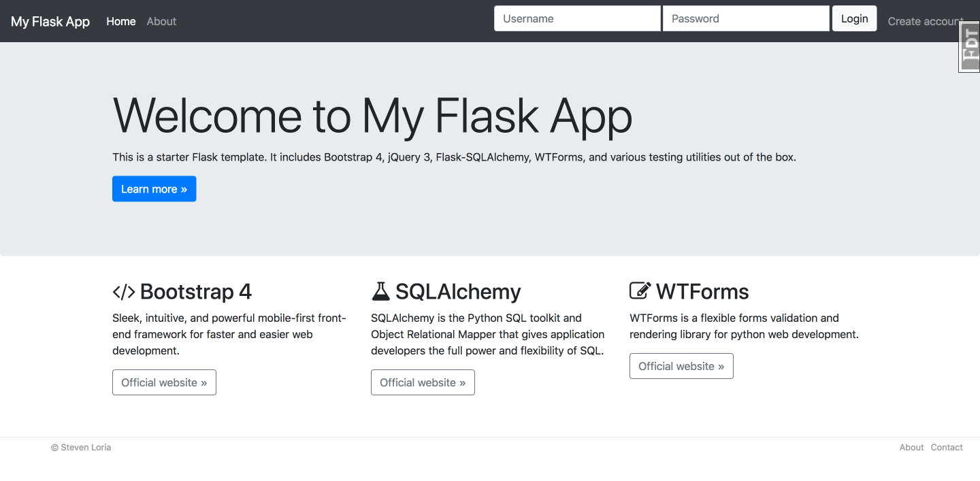Viewport: 980px width, 481px height.
Task: Click the Welcome to My Flask App heading
Action: pyautogui.click(x=372, y=116)
